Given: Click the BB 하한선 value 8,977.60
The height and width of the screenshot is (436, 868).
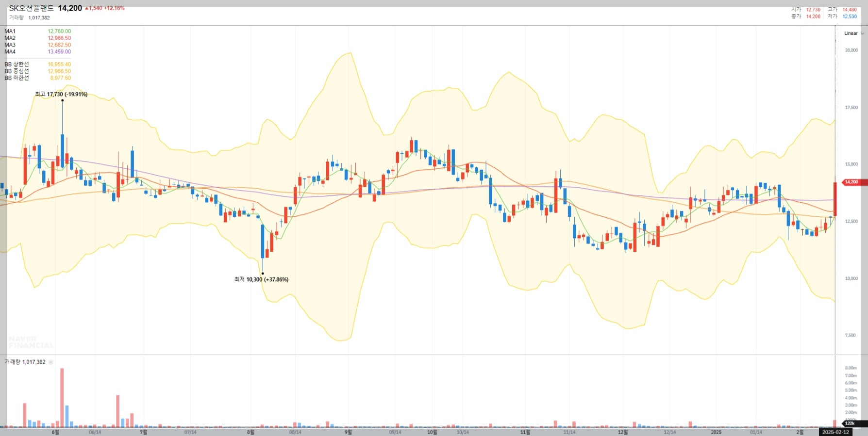Looking at the screenshot, I should pos(61,78).
